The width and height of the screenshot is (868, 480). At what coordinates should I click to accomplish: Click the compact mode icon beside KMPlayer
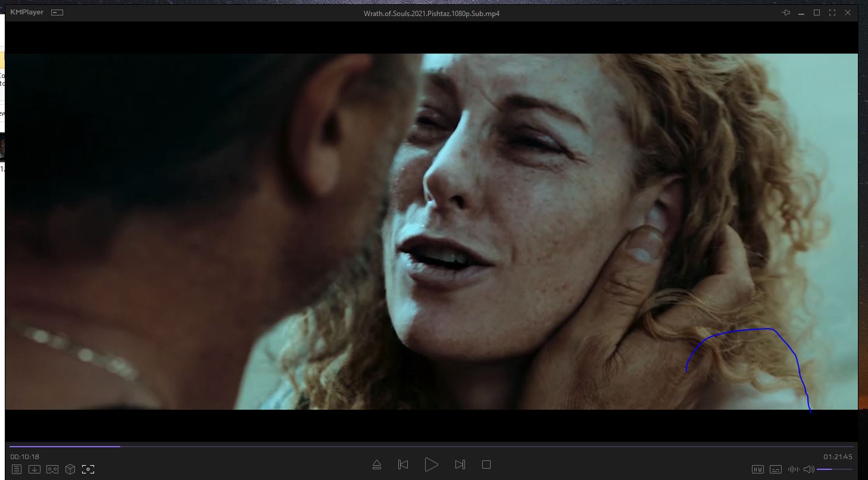tap(57, 13)
